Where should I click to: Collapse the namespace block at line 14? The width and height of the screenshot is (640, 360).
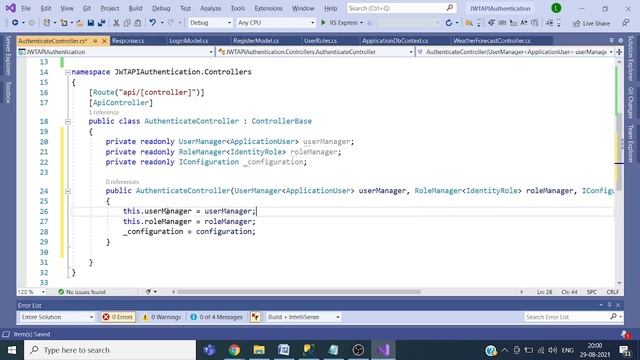(67, 72)
